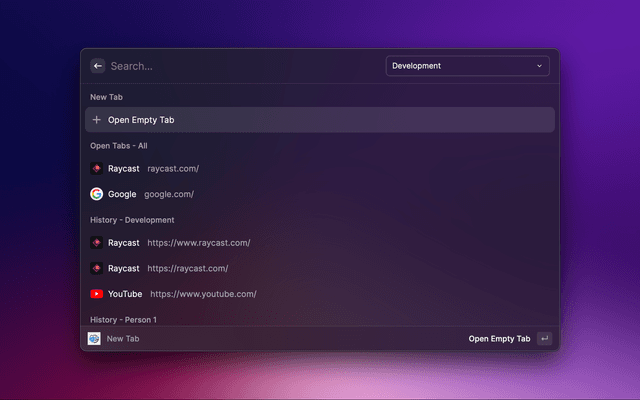Focus the Search input field

pyautogui.click(x=240, y=66)
